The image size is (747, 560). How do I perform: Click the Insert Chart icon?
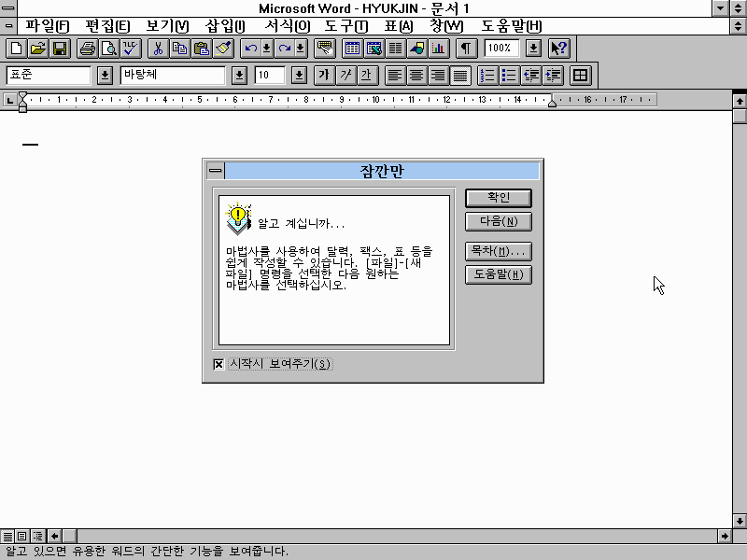pos(439,49)
